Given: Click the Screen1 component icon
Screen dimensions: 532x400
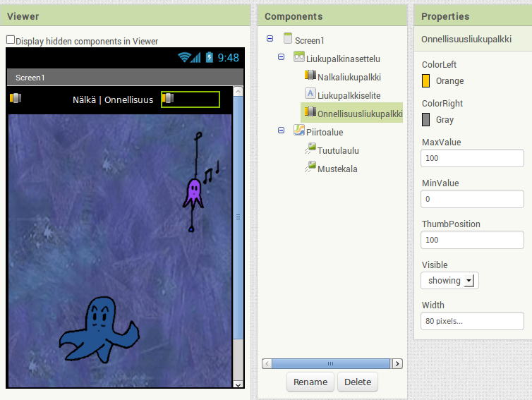Looking at the screenshot, I should coord(288,38).
